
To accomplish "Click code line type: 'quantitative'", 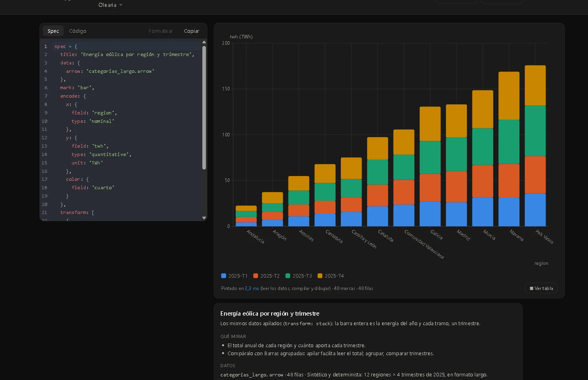I will pyautogui.click(x=102, y=154).
